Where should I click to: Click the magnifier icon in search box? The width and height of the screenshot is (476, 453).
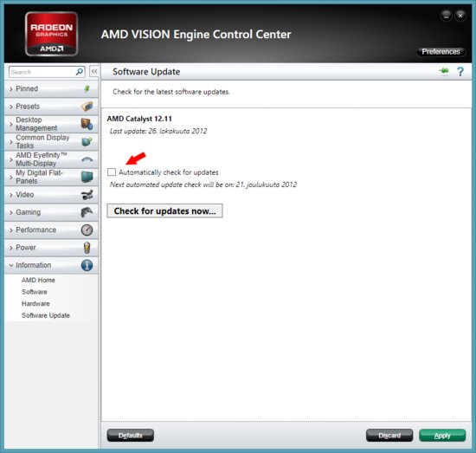80,72
